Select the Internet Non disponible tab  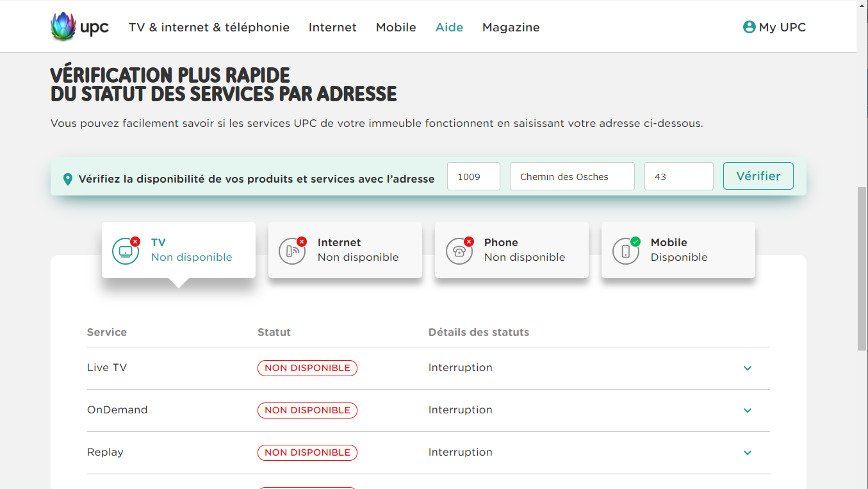(x=357, y=250)
